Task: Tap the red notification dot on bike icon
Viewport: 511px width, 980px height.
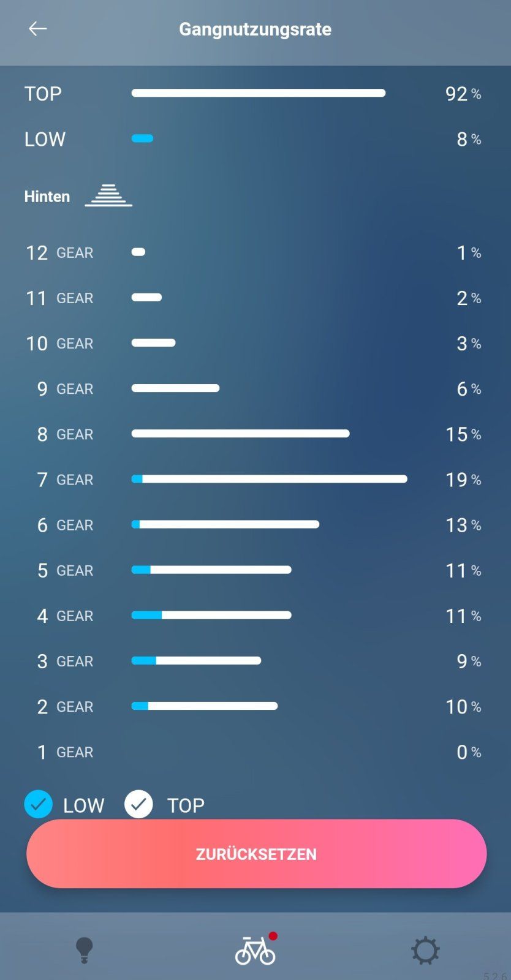Action: (x=273, y=935)
